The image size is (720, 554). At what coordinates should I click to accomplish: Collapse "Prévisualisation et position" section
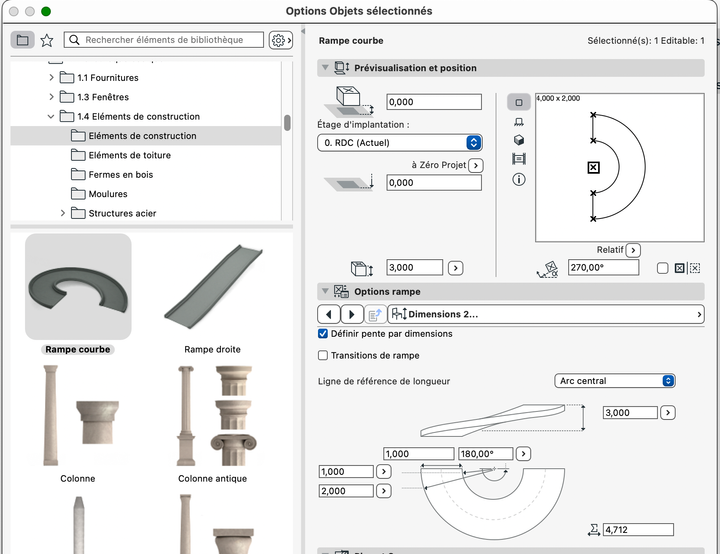click(325, 68)
